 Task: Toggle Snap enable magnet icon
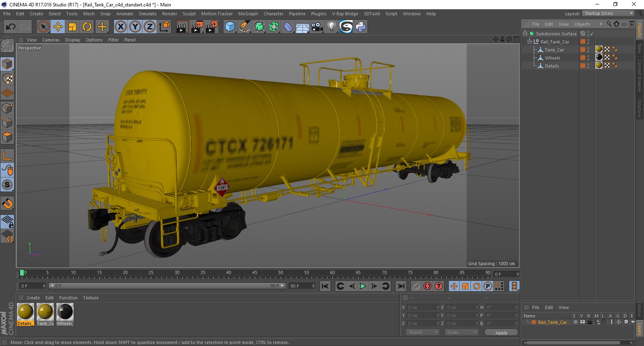click(x=7, y=204)
